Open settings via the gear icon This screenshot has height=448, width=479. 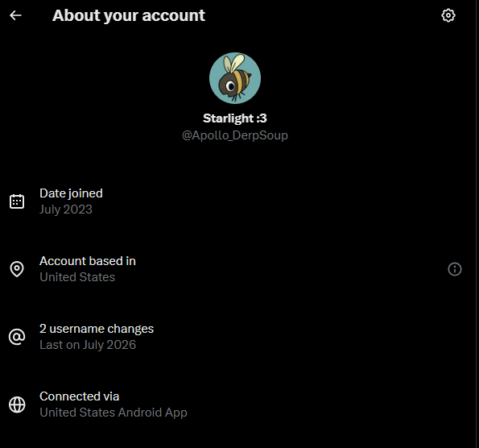coord(448,15)
